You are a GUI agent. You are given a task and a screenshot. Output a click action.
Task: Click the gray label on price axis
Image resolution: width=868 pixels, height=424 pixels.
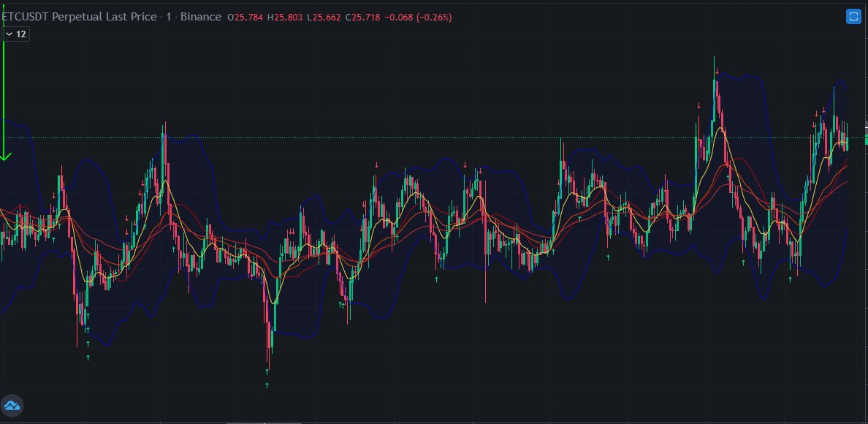pyautogui.click(x=866, y=127)
